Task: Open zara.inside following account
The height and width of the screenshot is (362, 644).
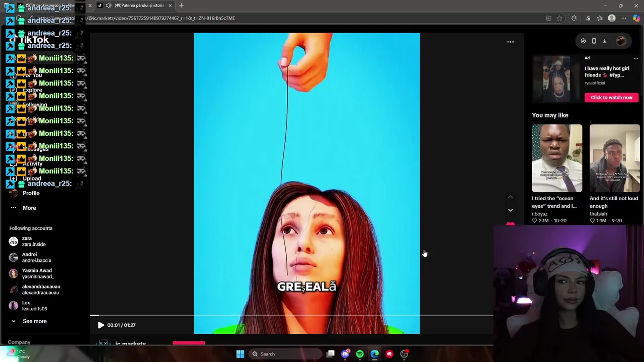Action: (x=34, y=241)
